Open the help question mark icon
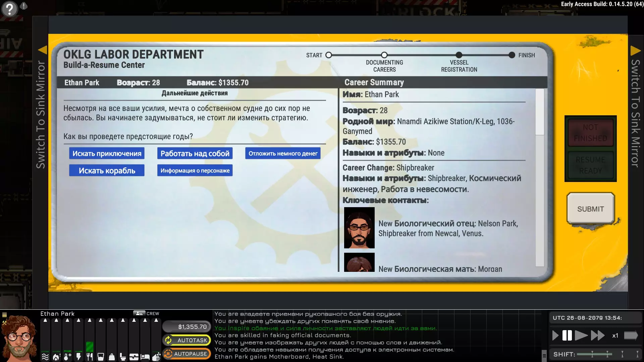Image resolution: width=644 pixels, height=362 pixels. pyautogui.click(x=9, y=9)
